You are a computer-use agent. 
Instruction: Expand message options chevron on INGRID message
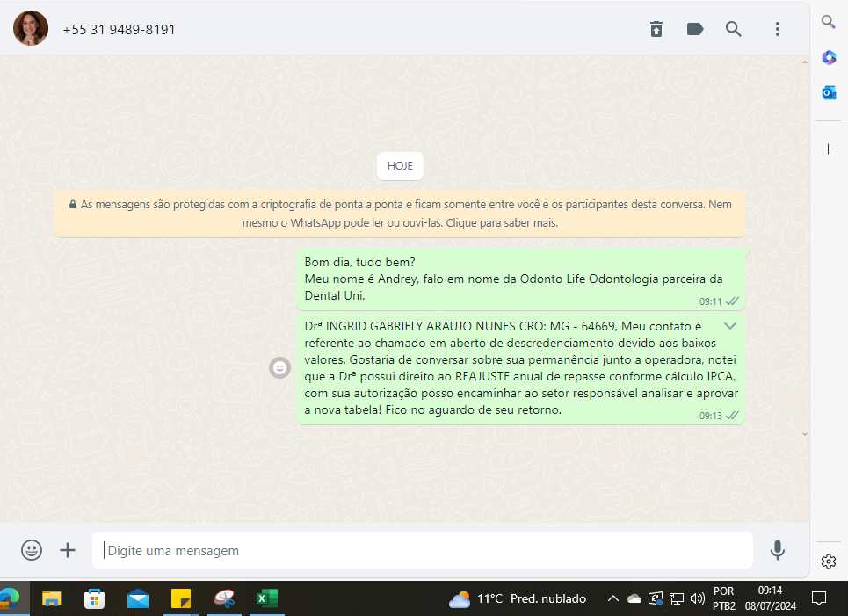[x=730, y=326]
